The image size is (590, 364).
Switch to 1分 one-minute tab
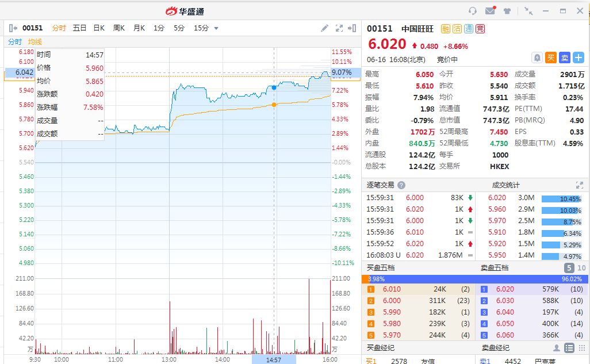coord(159,28)
